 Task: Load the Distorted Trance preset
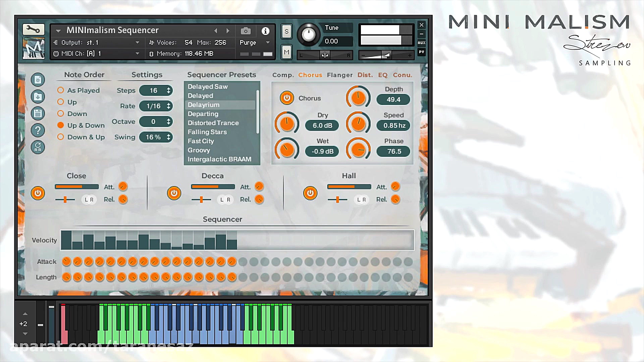[213, 123]
